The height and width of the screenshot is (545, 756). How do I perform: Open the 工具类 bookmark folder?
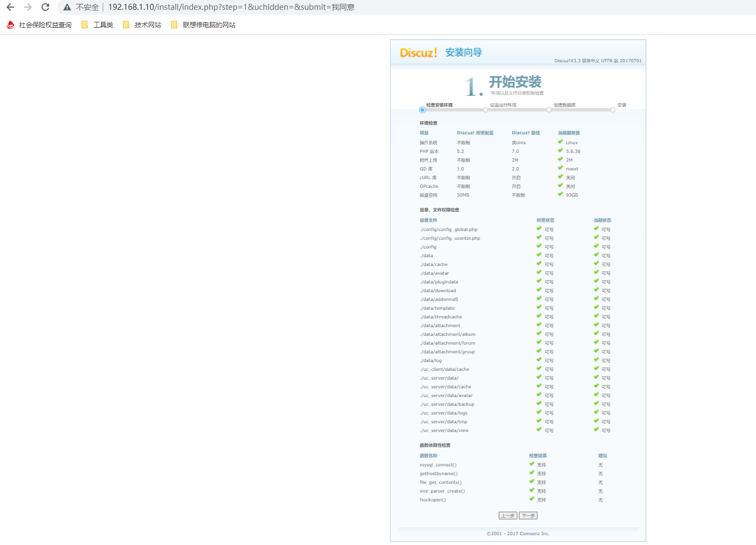click(97, 25)
